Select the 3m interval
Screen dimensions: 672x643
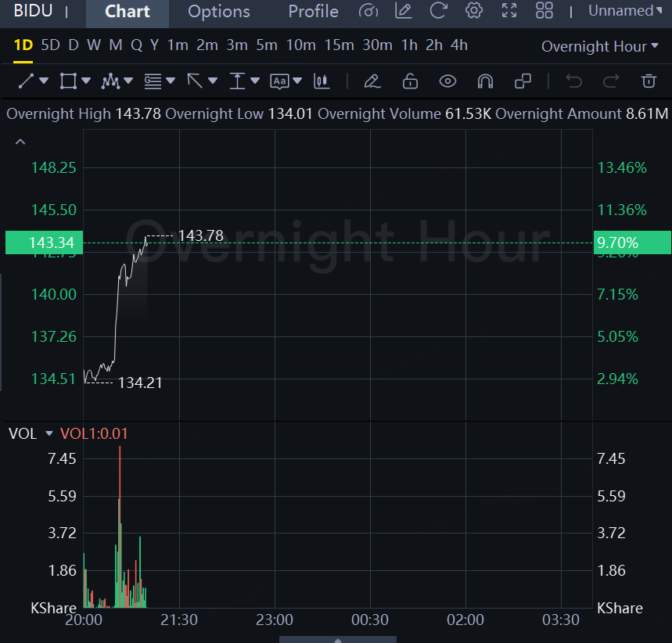pyautogui.click(x=236, y=45)
